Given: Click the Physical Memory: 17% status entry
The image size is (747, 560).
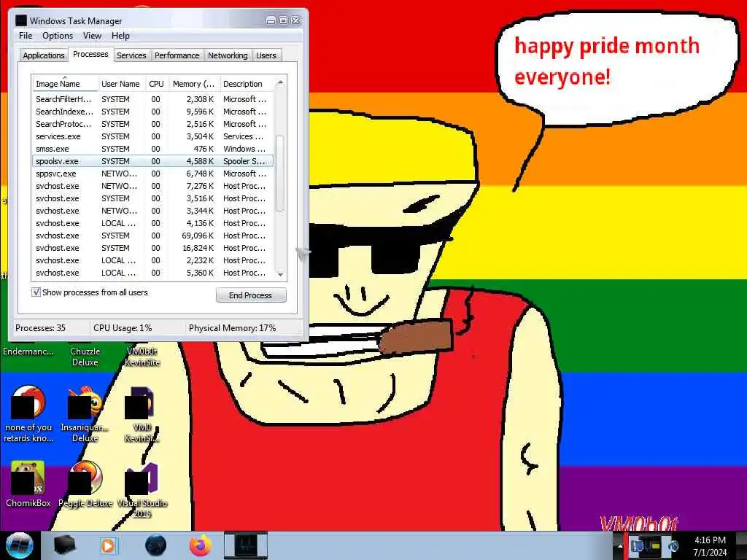Looking at the screenshot, I should click(232, 328).
